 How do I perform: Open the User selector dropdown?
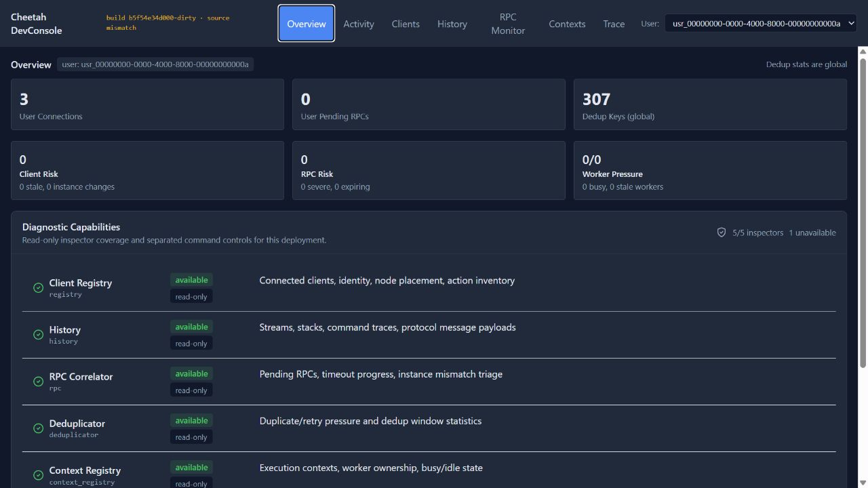coord(761,24)
